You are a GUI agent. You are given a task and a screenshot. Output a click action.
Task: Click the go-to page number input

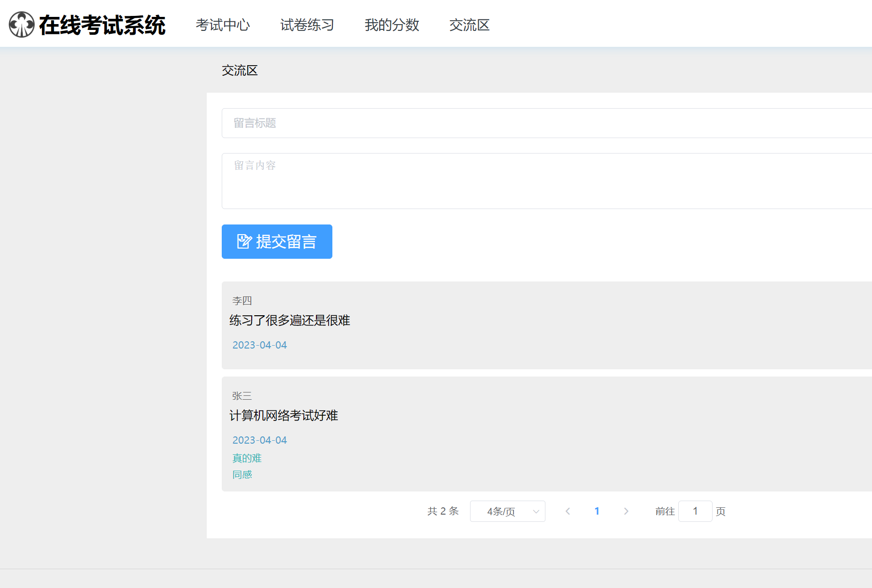pos(695,511)
